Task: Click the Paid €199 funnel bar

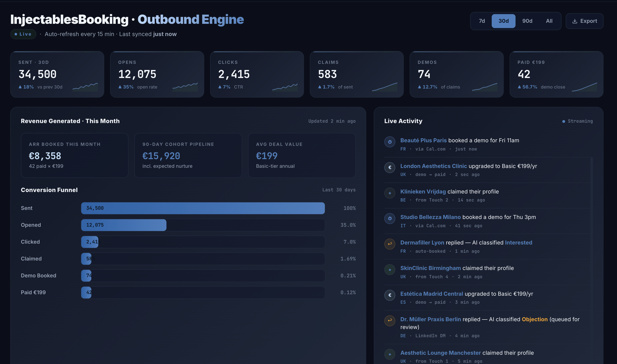Action: [86, 293]
